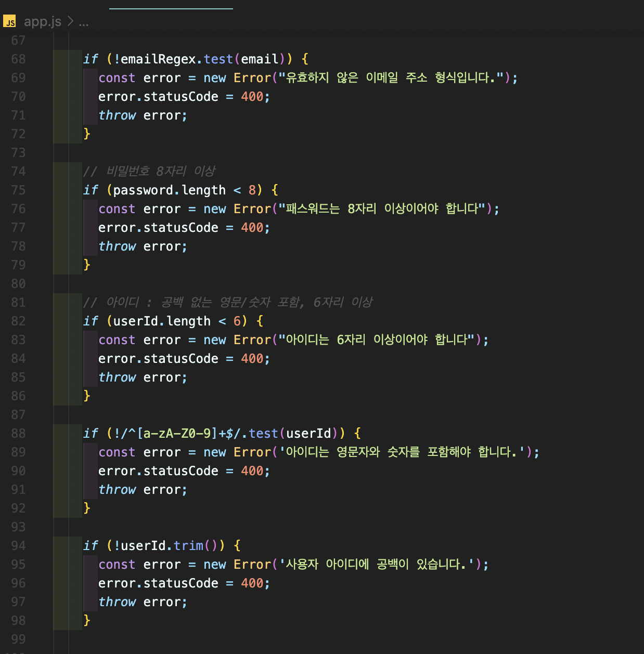Image resolution: width=644 pixels, height=654 pixels.
Task: Click the string '아이디는 6자리 이상이어야 합니다'
Action: tap(377, 340)
